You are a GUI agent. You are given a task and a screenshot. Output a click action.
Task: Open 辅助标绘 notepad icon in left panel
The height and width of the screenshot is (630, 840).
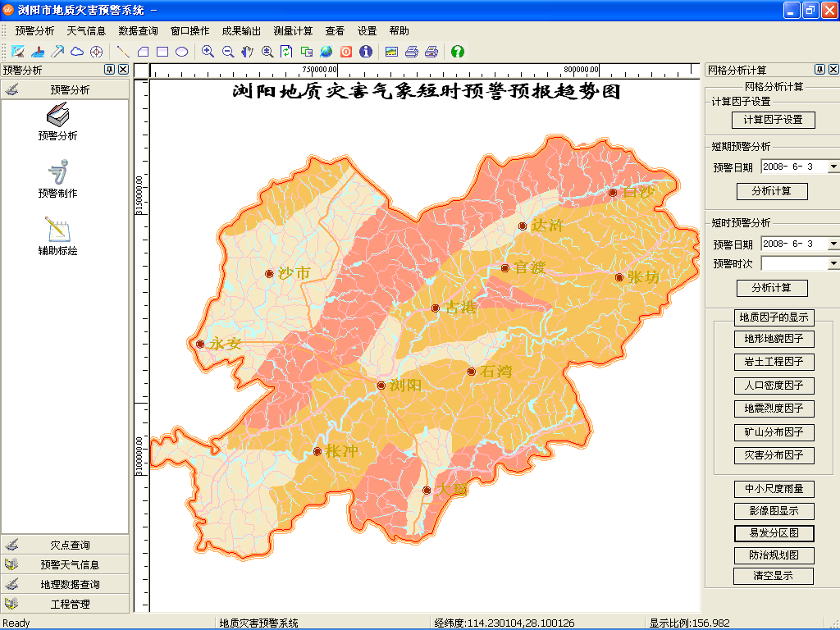[x=57, y=236]
